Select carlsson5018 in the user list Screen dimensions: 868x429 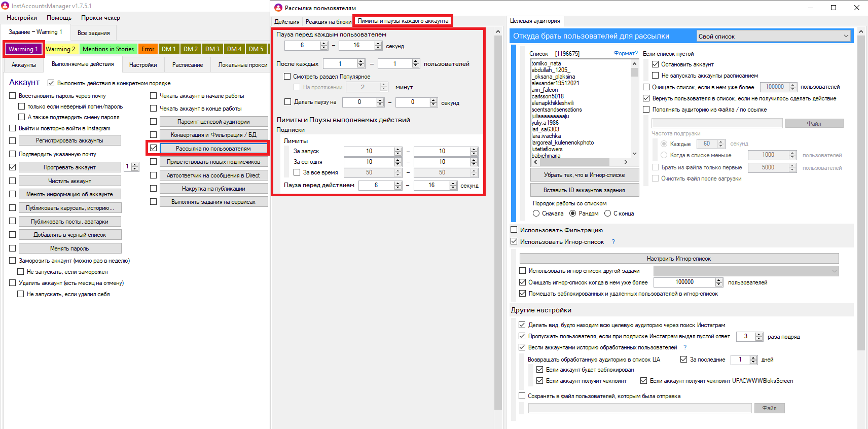pyautogui.click(x=548, y=96)
